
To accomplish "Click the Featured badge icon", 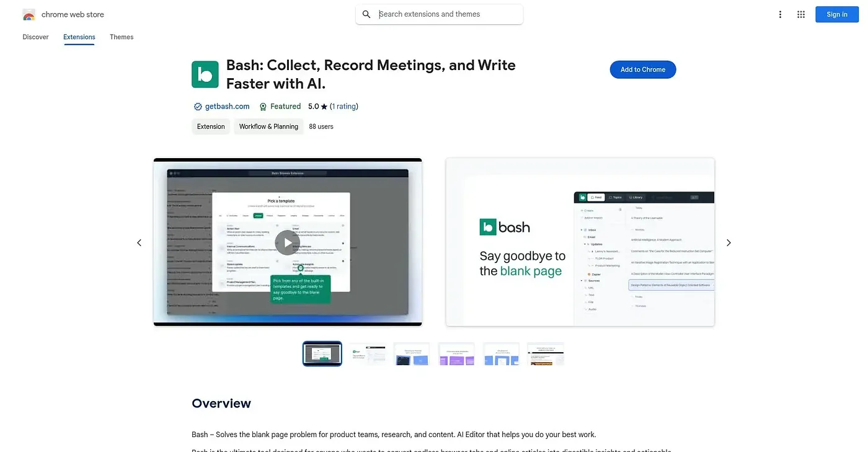I will click(x=263, y=107).
